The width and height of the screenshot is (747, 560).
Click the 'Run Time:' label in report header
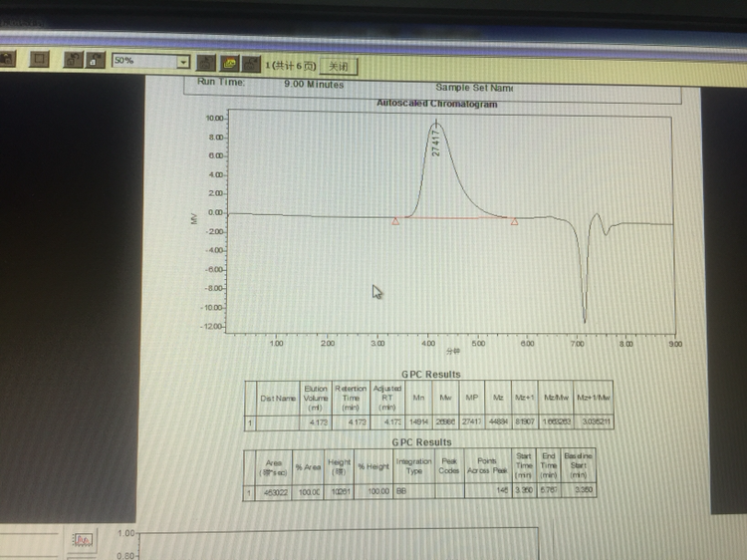tap(221, 82)
